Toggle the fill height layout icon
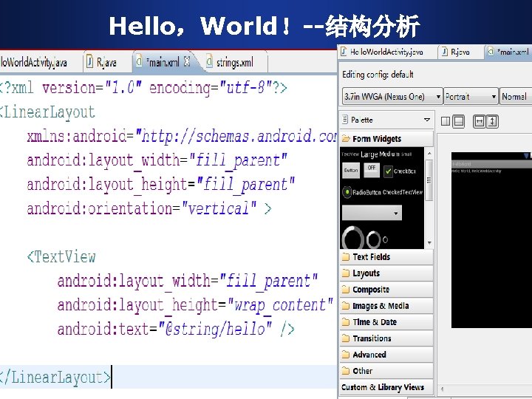This screenshot has width=532, height=399. 492,121
